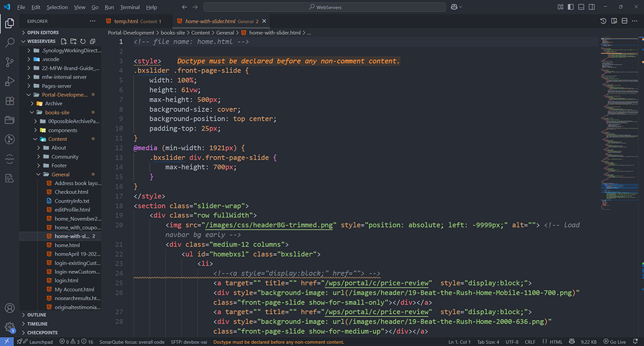Toggle the bottom panel visibility

tap(581, 7)
